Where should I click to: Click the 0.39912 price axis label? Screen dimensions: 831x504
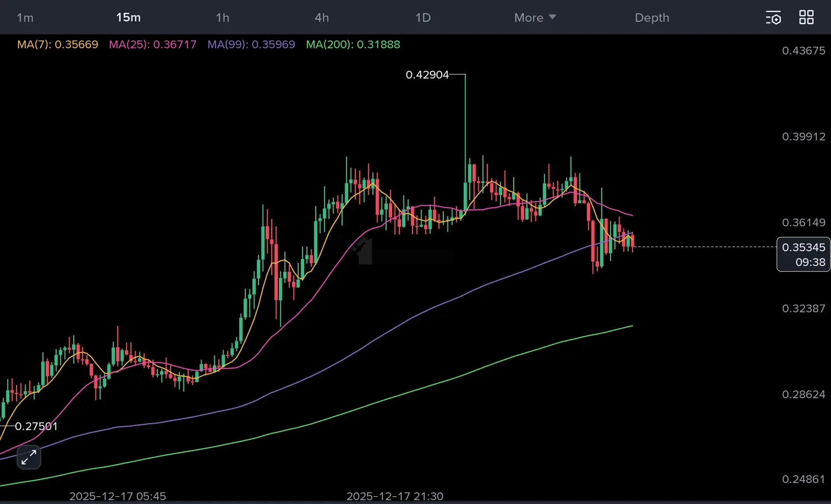[803, 136]
